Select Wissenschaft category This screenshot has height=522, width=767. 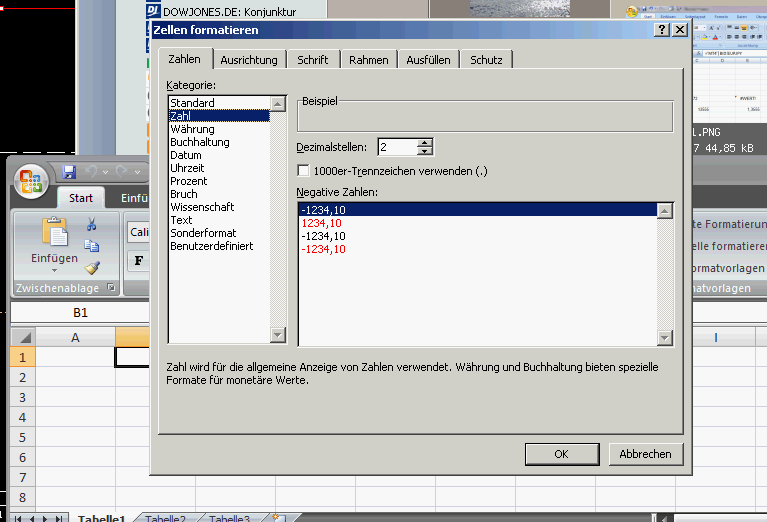point(219,207)
